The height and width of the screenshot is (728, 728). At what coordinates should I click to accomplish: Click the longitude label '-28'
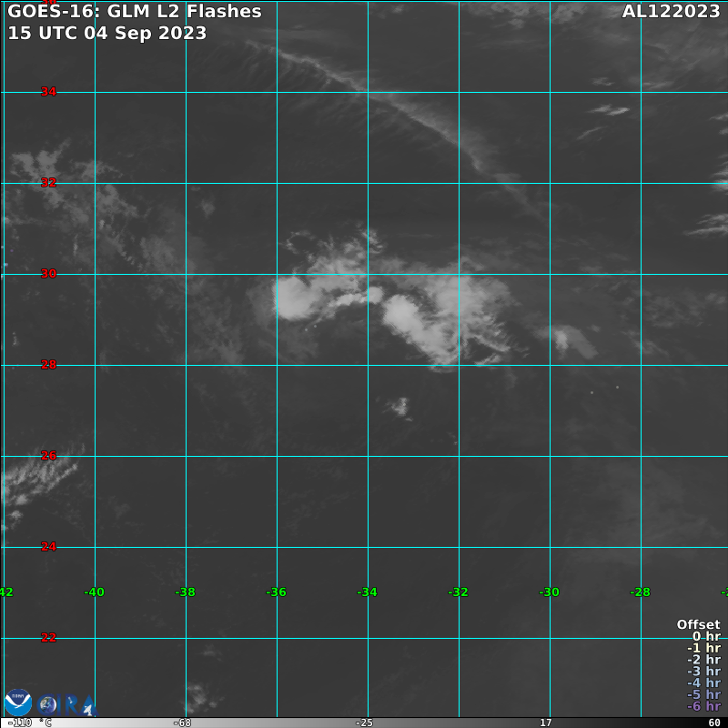641,592
